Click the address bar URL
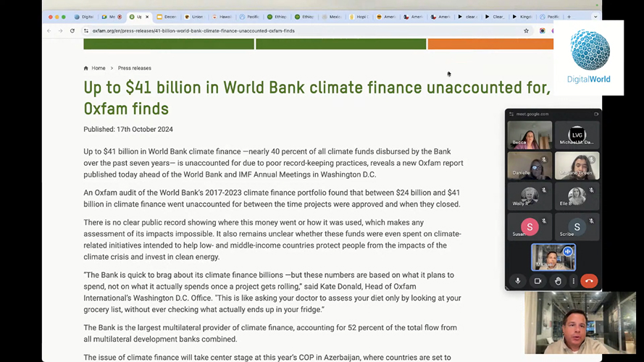Image resolution: width=644 pixels, height=362 pixels. coord(193,31)
